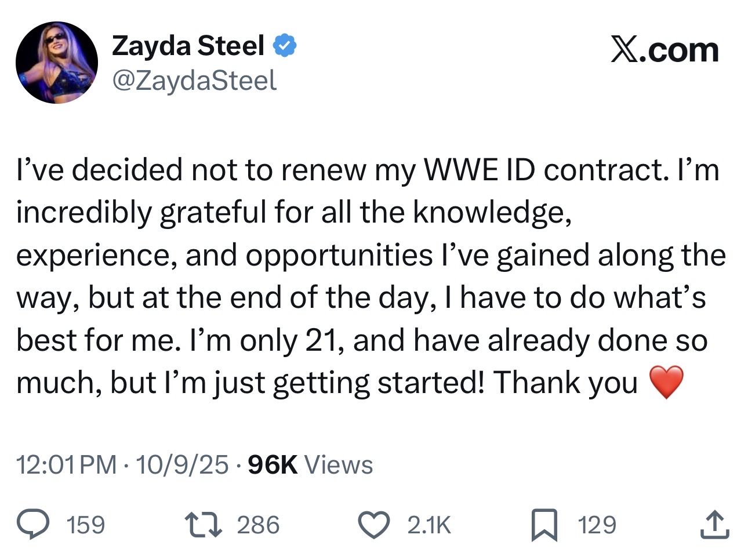Click the X.com logo
The width and height of the screenshot is (748, 560).
point(665,50)
